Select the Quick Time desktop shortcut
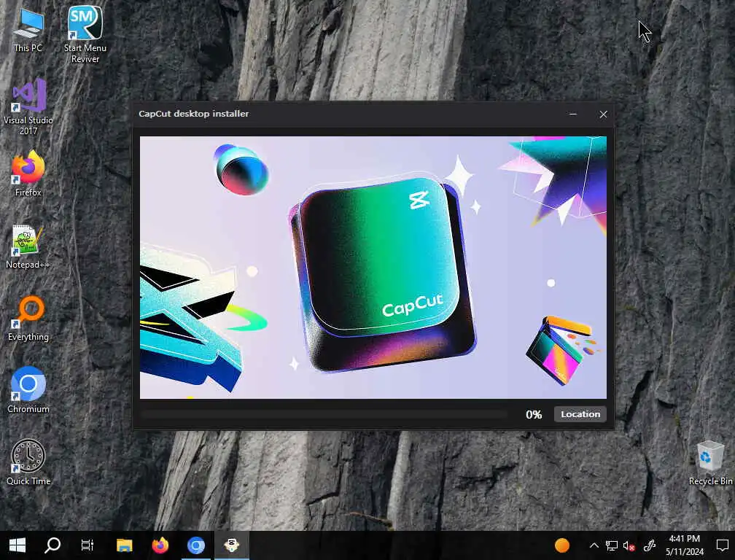735x560 pixels. (x=28, y=462)
